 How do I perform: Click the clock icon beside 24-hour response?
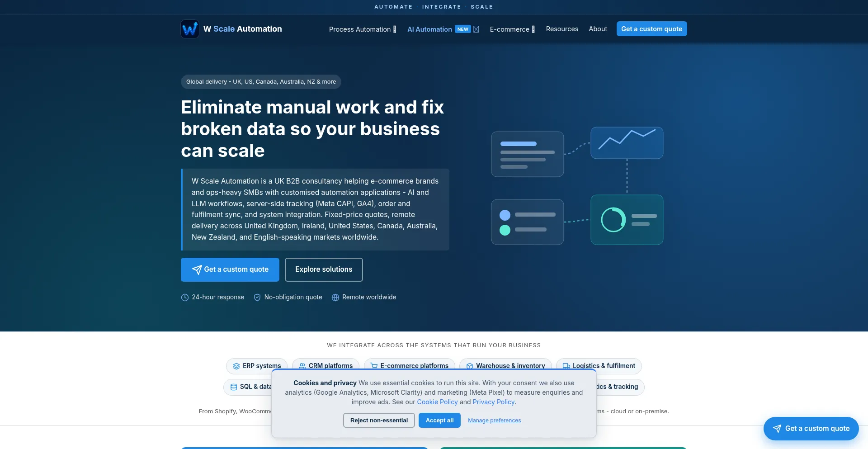click(x=185, y=298)
